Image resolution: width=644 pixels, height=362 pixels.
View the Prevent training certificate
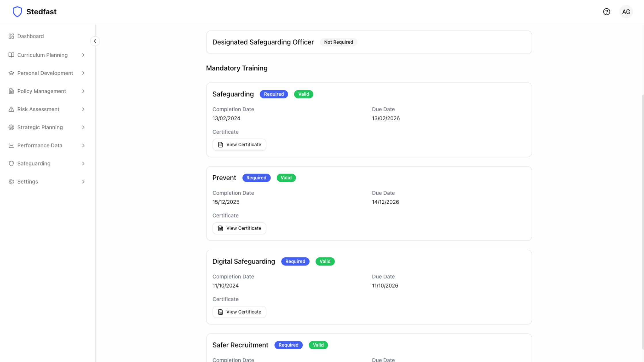[239, 228]
